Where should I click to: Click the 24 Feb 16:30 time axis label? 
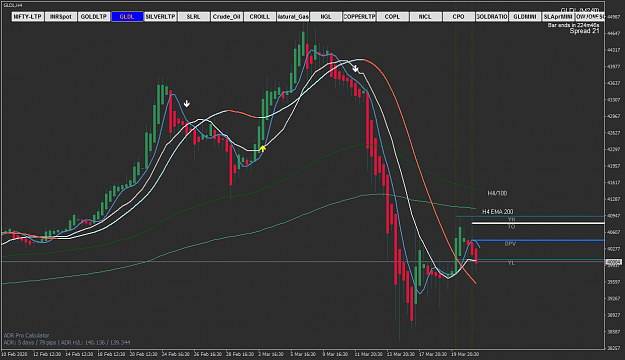[x=175, y=354]
